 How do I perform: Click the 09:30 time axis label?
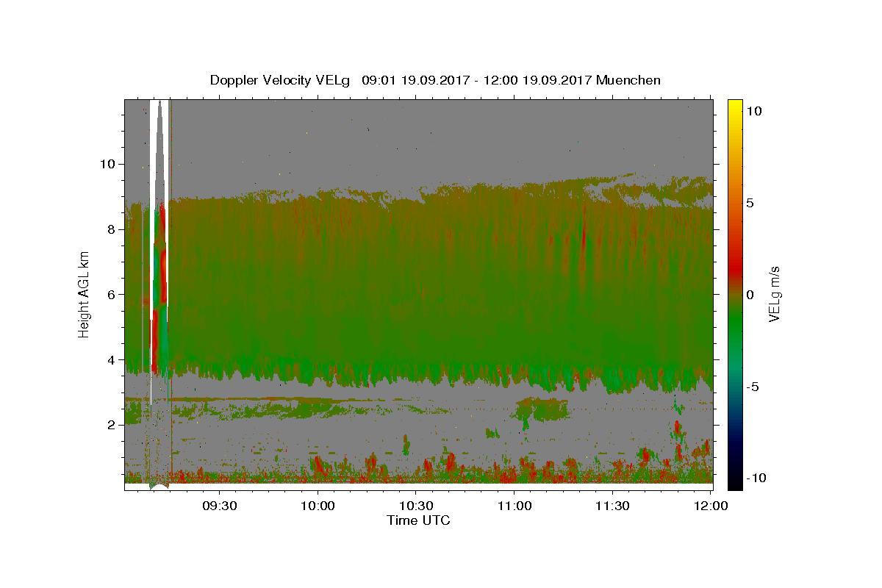pos(219,506)
